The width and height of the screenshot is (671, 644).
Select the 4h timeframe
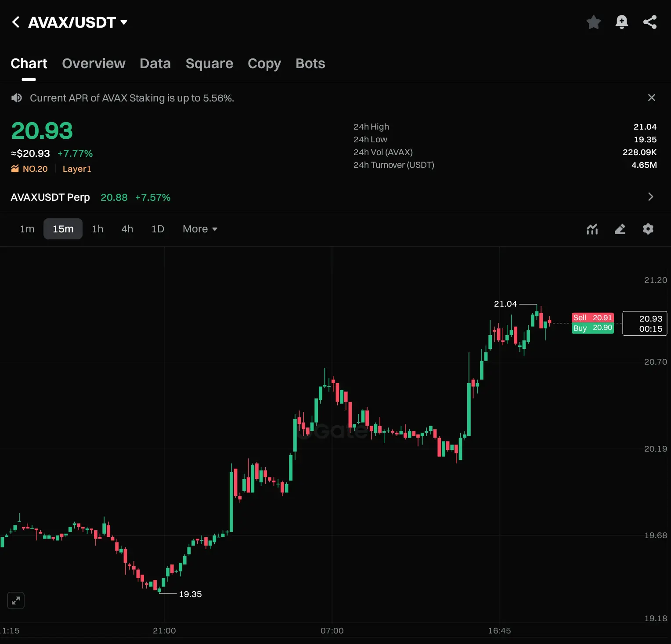coord(127,229)
